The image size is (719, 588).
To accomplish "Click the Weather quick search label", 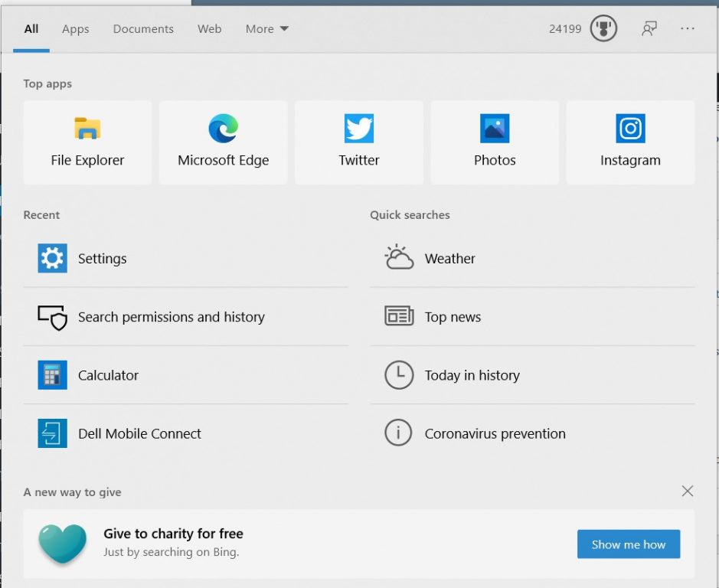I will point(449,259).
